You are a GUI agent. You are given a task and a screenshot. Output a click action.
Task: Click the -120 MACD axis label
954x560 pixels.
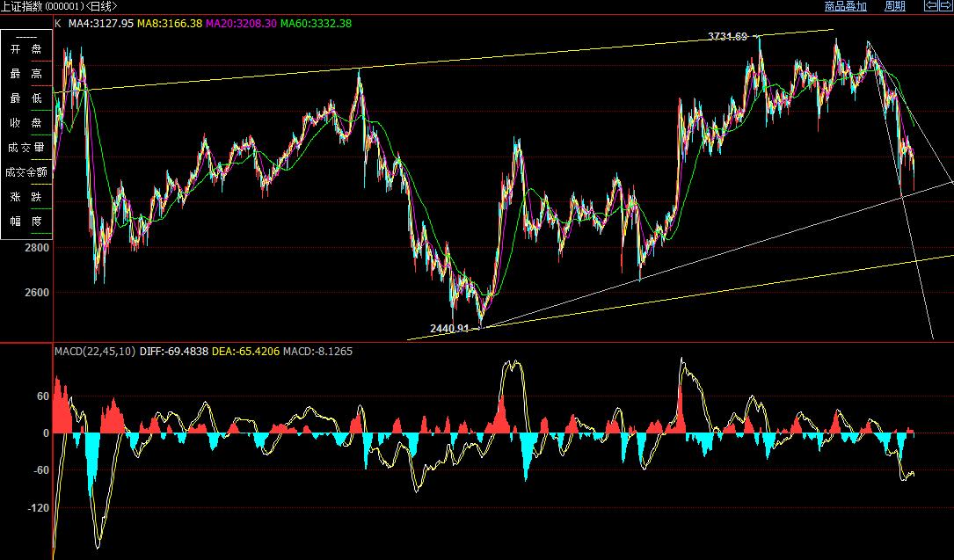[39, 508]
